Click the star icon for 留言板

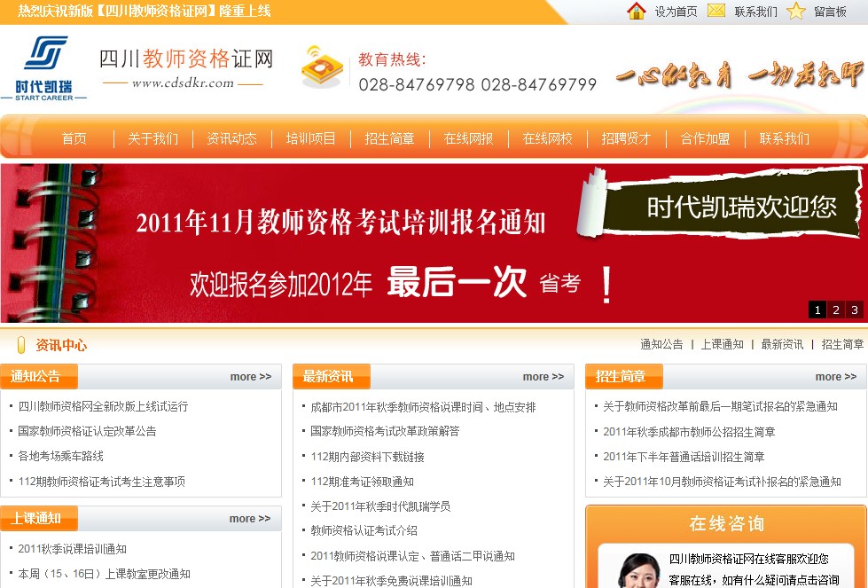(795, 11)
